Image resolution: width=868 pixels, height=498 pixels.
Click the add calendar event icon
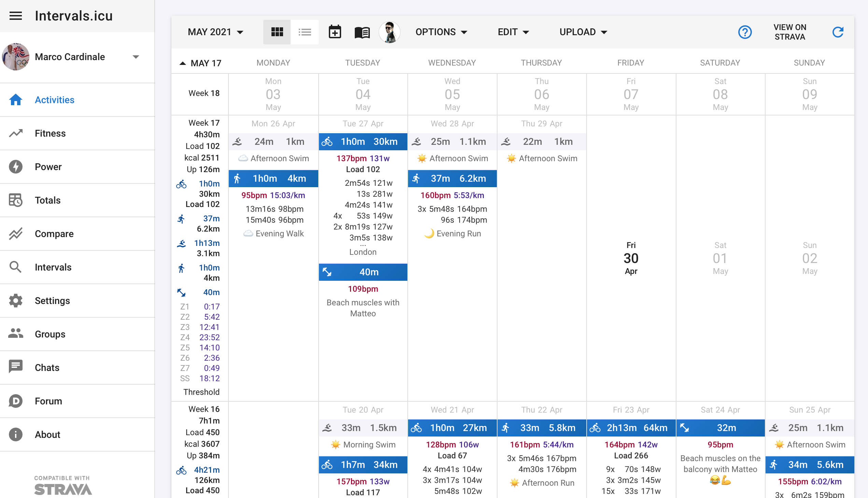335,32
